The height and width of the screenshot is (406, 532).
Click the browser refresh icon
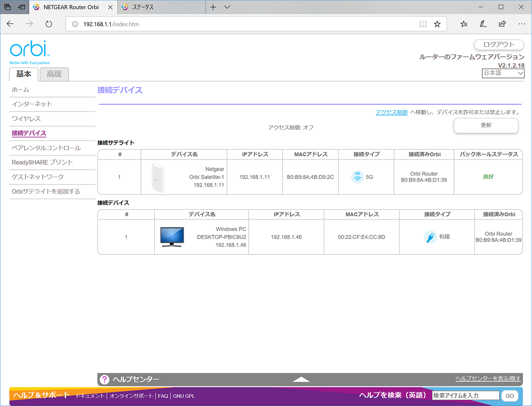tap(49, 24)
